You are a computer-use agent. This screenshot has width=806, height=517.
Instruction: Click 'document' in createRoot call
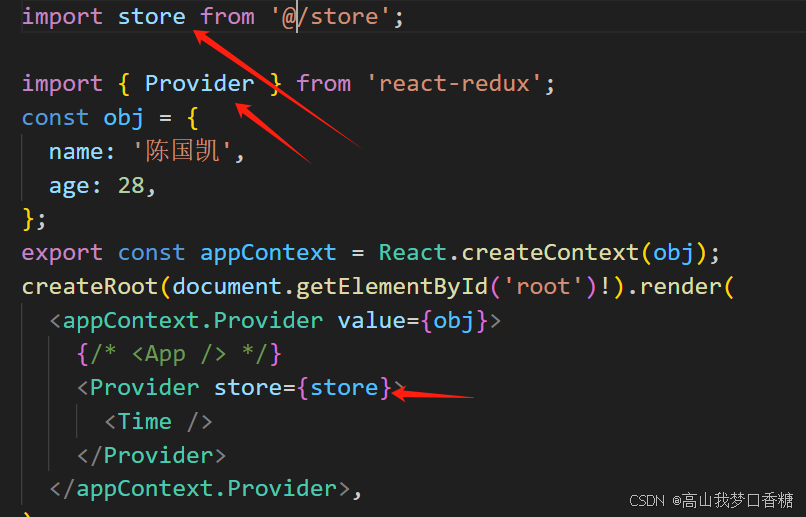click(x=227, y=287)
